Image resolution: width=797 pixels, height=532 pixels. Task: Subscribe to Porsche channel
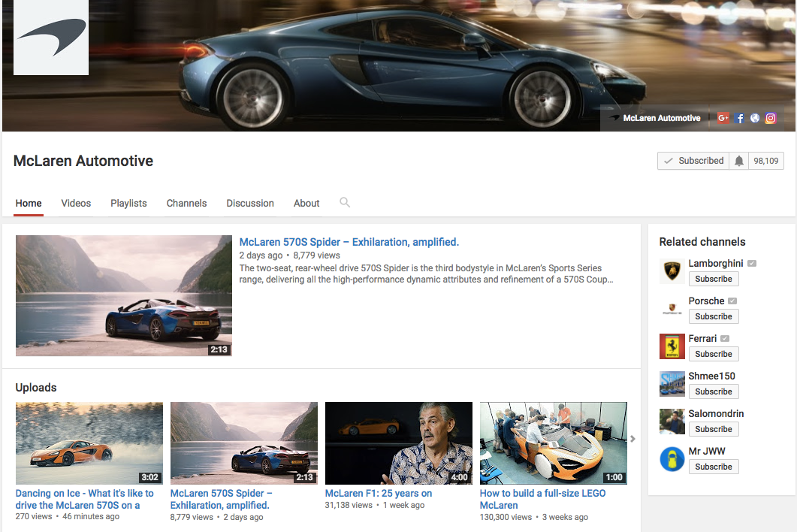pyautogui.click(x=714, y=316)
